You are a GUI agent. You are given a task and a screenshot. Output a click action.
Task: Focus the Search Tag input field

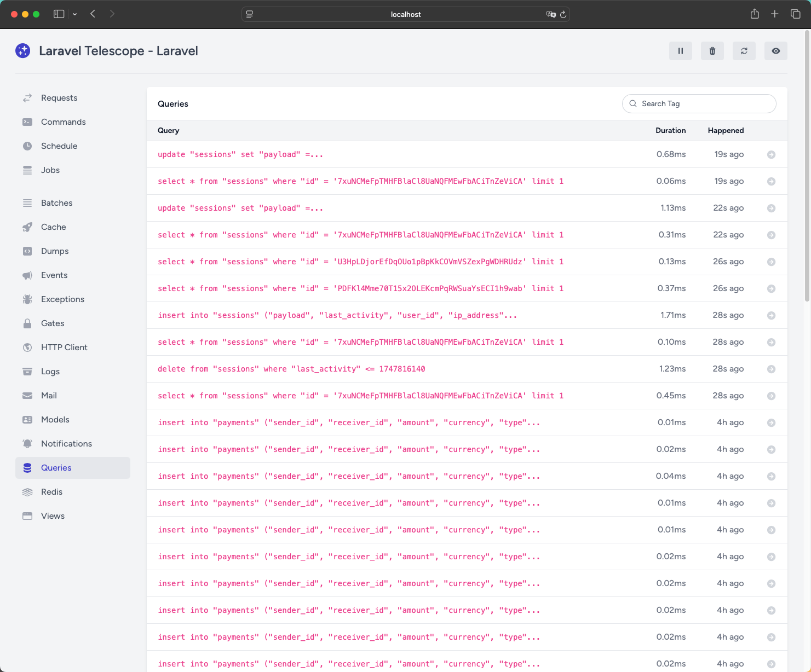[699, 104]
